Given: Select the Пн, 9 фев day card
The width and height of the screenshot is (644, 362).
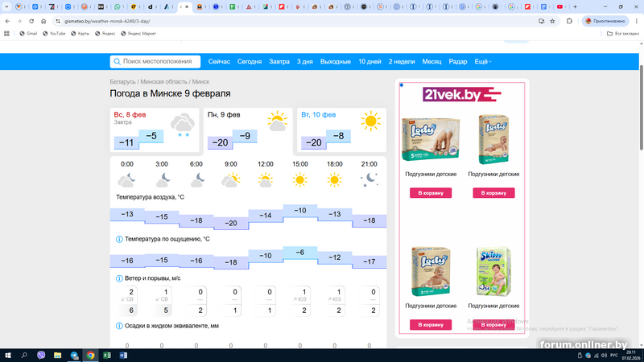Looking at the screenshot, I should pos(248,130).
